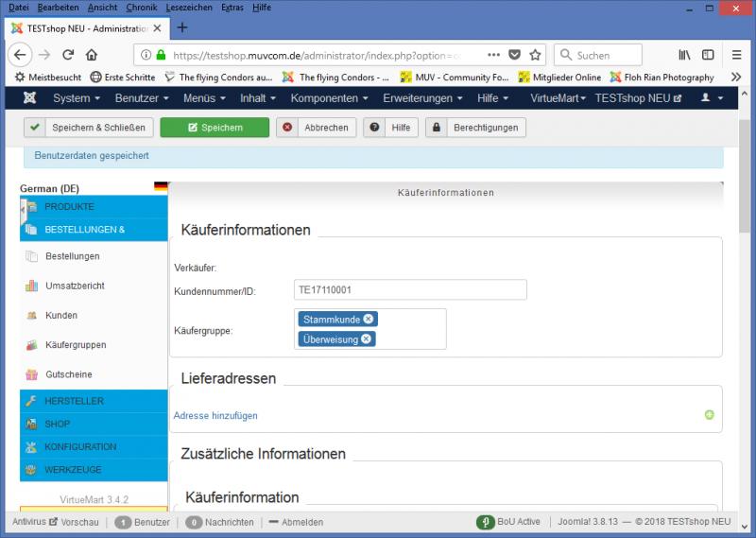Open the Chronik browser menu

click(x=142, y=7)
